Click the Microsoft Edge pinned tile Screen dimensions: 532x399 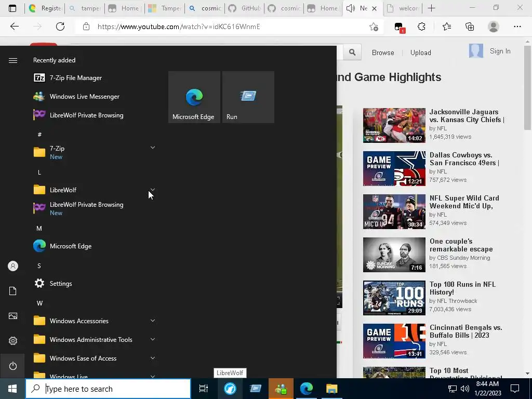194,97
